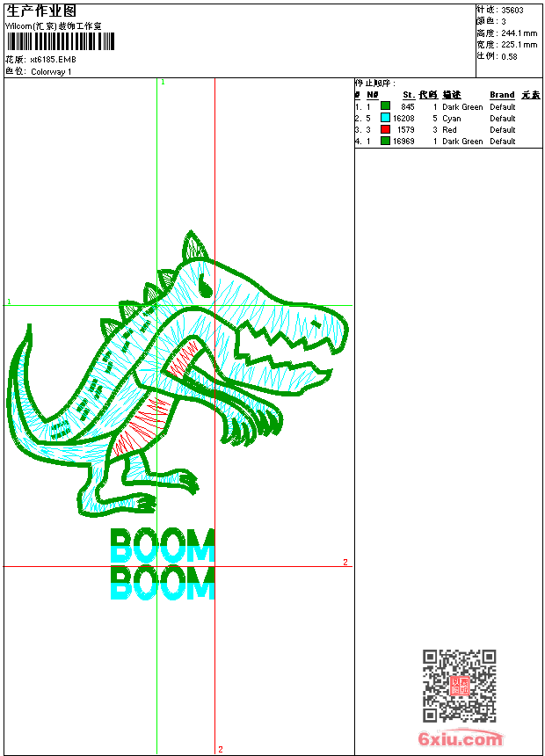
Task: Click the Colorway 1 label
Action: click(51, 72)
